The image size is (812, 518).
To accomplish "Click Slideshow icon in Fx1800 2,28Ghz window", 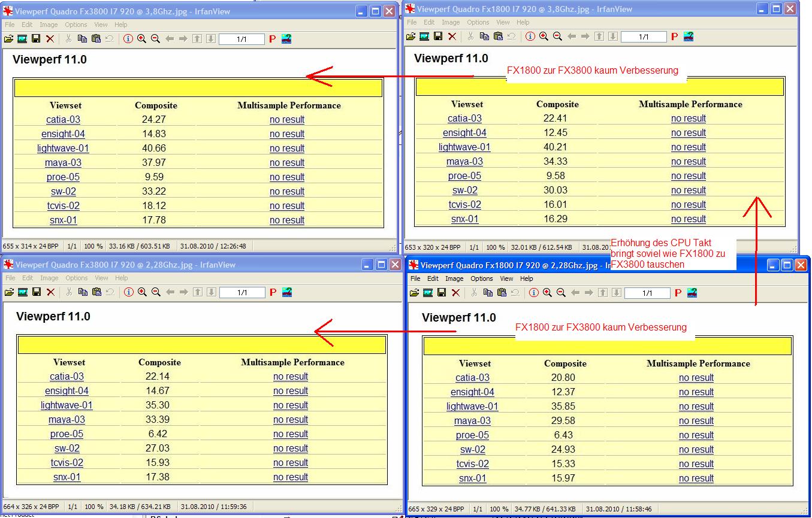I will tap(428, 293).
